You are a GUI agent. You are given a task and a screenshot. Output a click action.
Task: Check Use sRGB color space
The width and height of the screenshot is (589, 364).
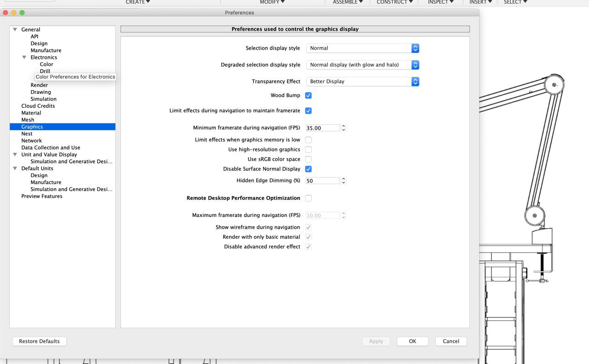[x=308, y=159]
